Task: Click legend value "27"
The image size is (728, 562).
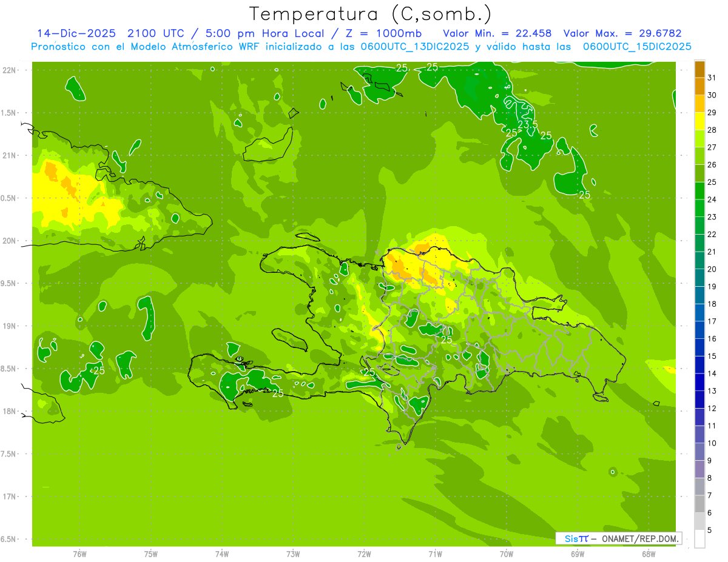Action: (x=712, y=147)
